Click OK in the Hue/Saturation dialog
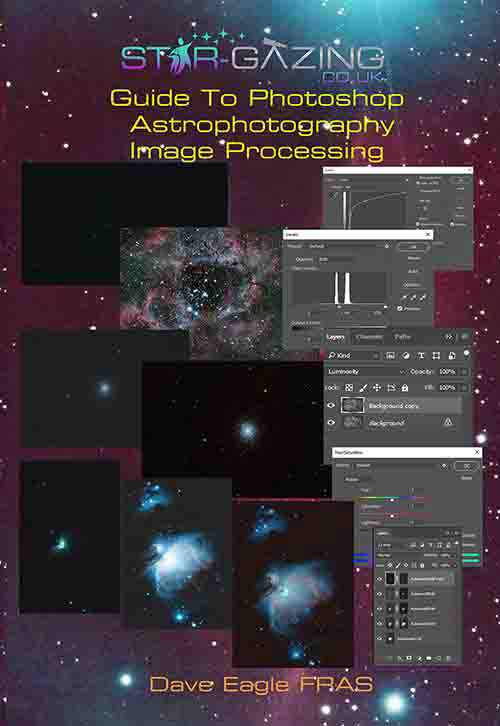Image resolution: width=500 pixels, height=726 pixels. pos(467,466)
